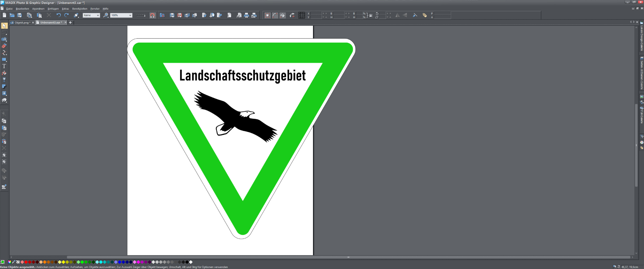Click the Print icon in toolbar
The image size is (644, 269).
point(246,15)
